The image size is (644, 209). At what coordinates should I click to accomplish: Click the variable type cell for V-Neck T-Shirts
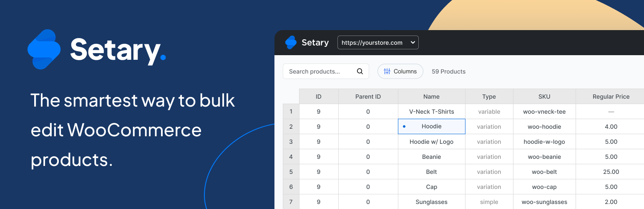[489, 112]
